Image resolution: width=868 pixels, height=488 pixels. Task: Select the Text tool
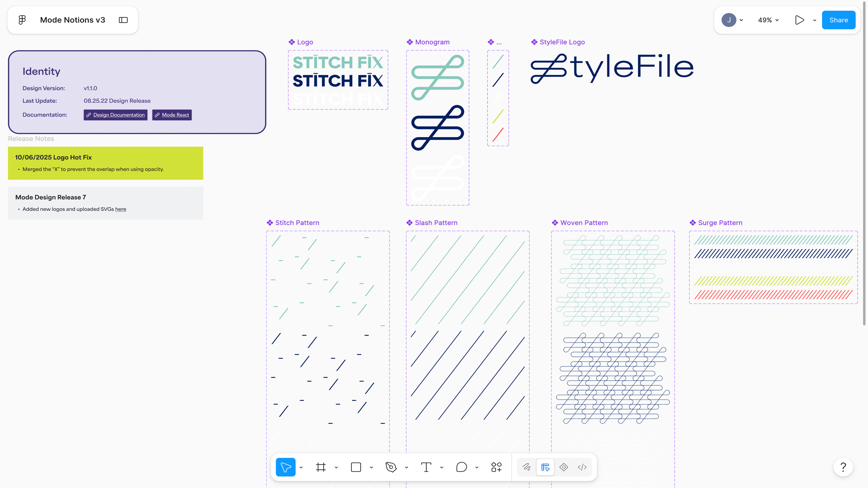[426, 467]
